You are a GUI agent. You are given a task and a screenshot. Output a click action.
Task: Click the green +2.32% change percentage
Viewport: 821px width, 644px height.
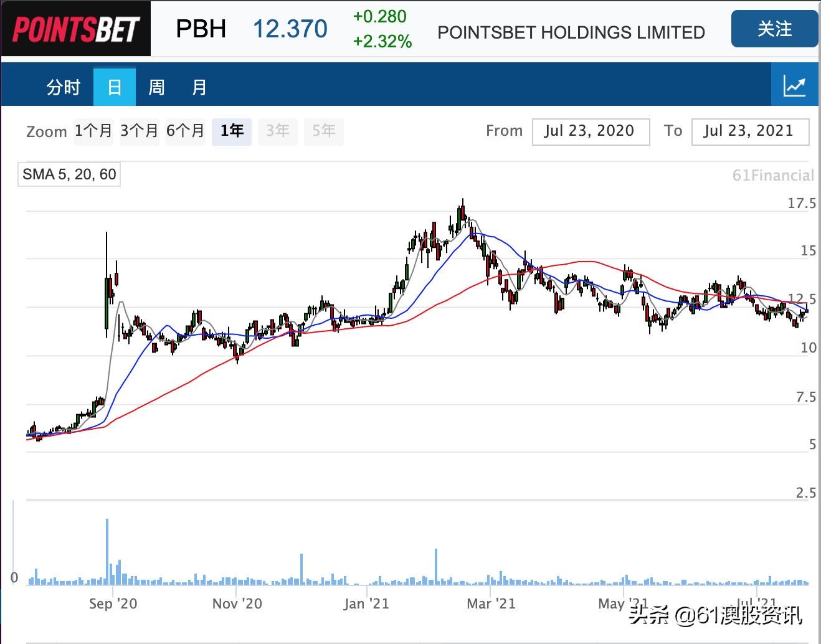[x=381, y=43]
